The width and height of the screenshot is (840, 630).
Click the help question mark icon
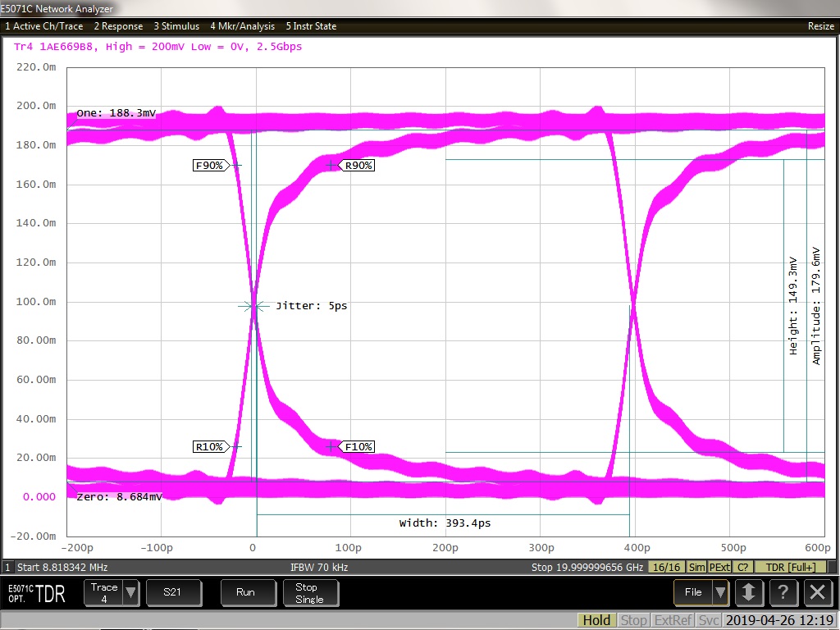point(783,592)
